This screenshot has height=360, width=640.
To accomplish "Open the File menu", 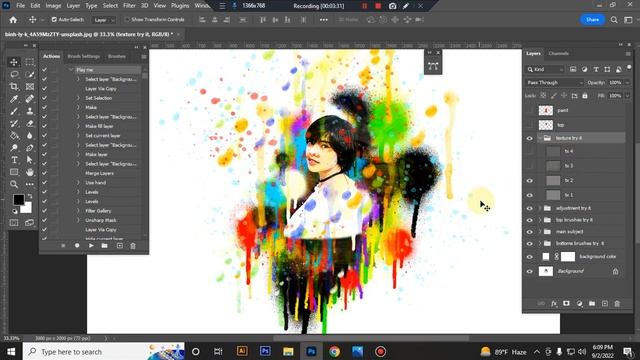I will coord(20,6).
